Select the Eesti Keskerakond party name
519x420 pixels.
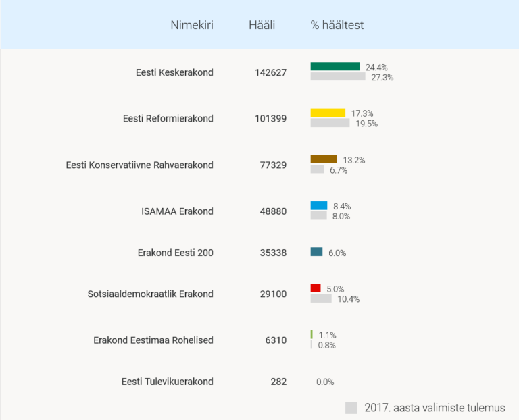point(174,72)
